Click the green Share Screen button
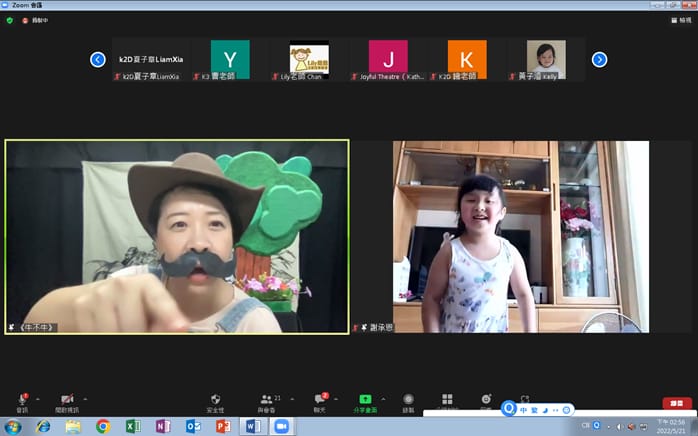Image resolution: width=698 pixels, height=436 pixels. (365, 403)
